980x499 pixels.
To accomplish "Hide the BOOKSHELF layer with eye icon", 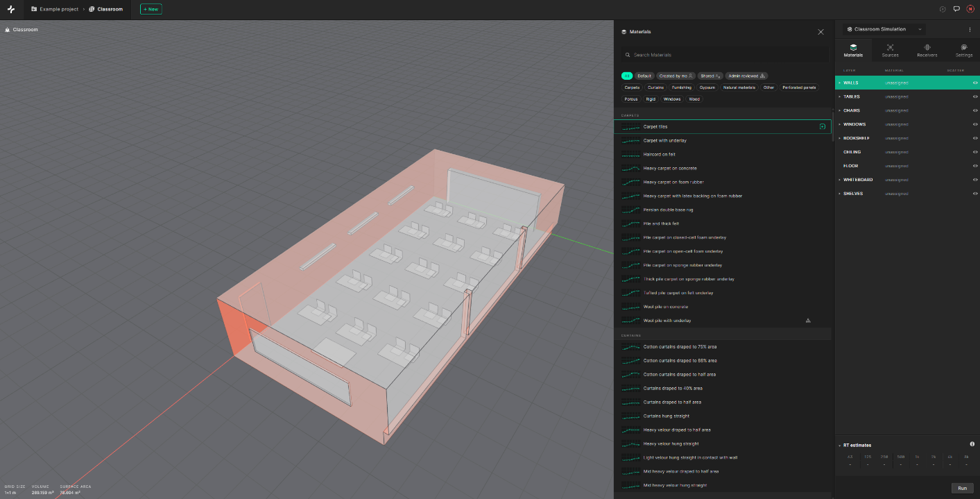I will pyautogui.click(x=975, y=138).
